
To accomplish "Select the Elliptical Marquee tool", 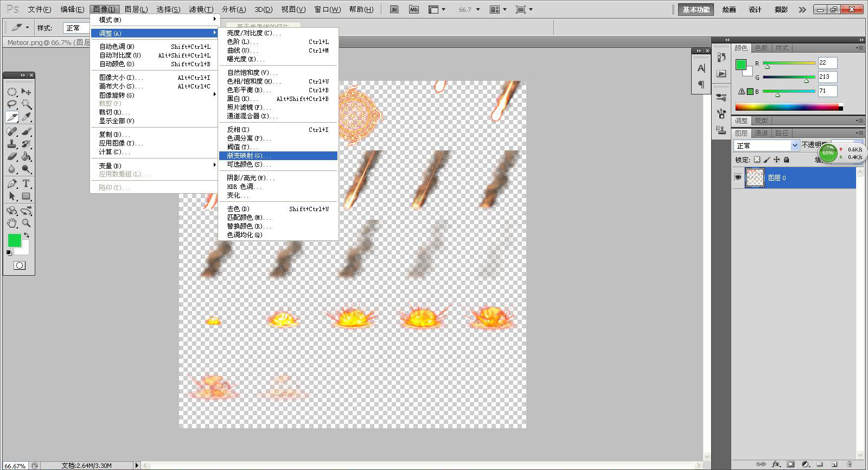I will click(12, 92).
